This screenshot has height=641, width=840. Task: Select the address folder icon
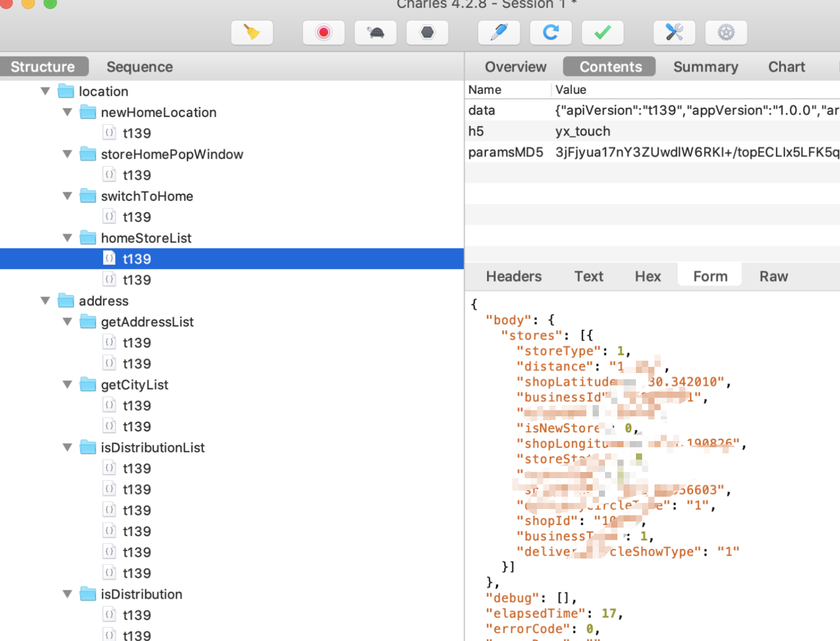click(x=66, y=301)
